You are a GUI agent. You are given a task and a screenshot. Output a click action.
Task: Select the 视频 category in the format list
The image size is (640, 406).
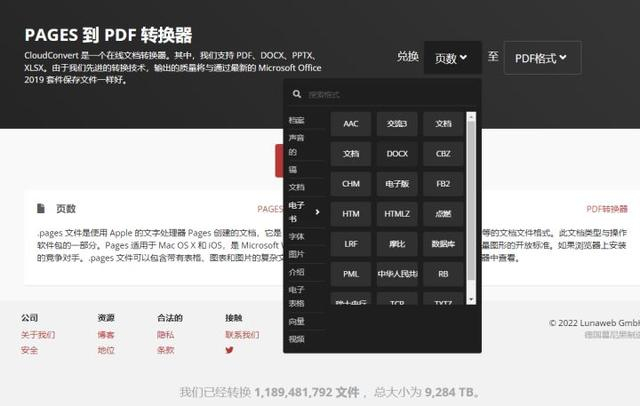[296, 339]
